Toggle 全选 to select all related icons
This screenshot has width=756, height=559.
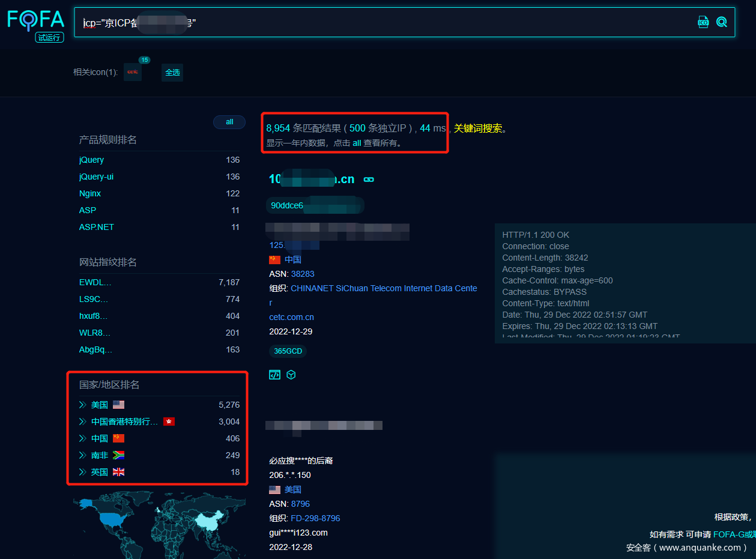[172, 72]
